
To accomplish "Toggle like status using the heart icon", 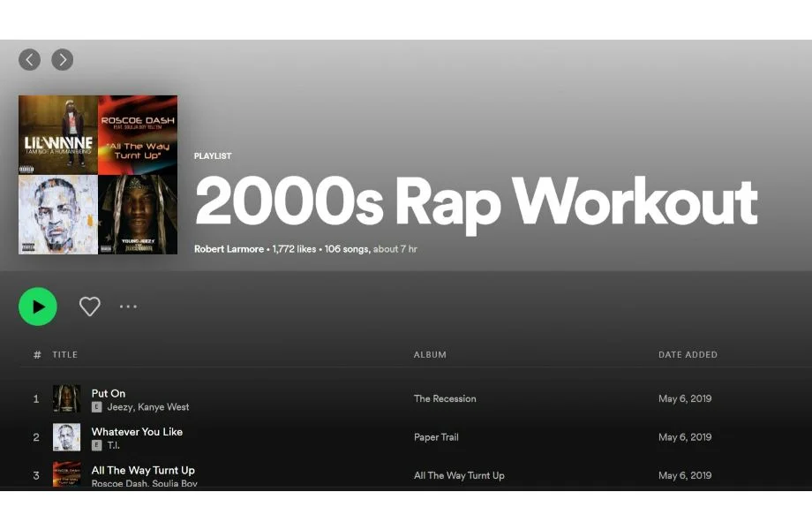I will [x=90, y=306].
